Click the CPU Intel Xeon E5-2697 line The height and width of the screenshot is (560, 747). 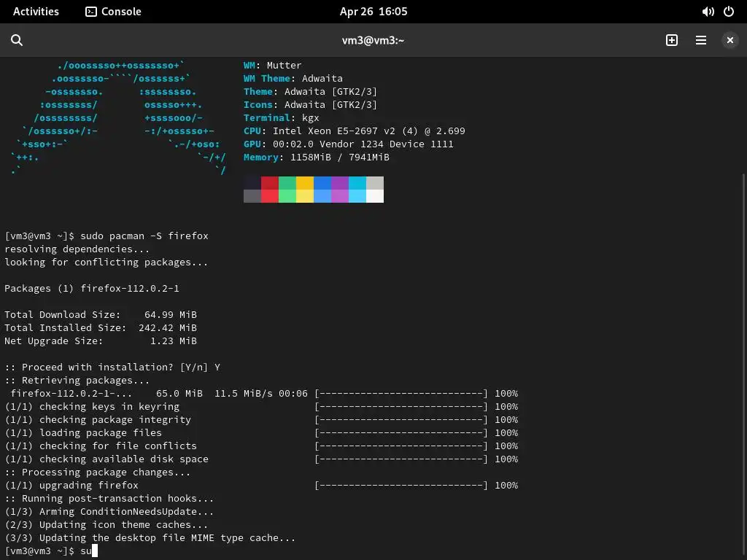click(x=355, y=131)
